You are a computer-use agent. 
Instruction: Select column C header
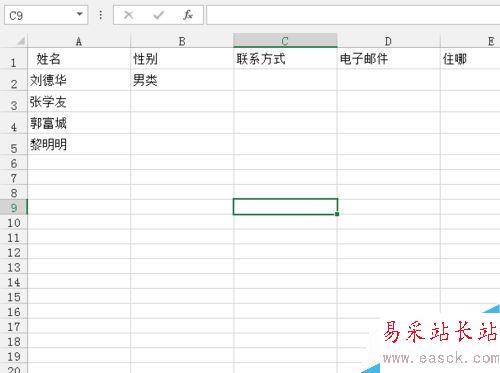[x=285, y=41]
